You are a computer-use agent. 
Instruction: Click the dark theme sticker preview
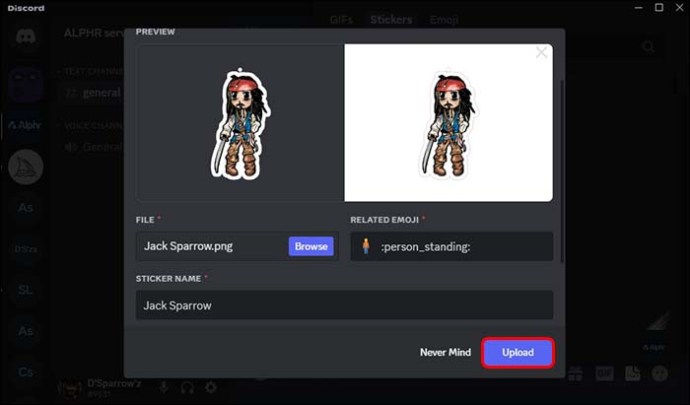(x=240, y=123)
